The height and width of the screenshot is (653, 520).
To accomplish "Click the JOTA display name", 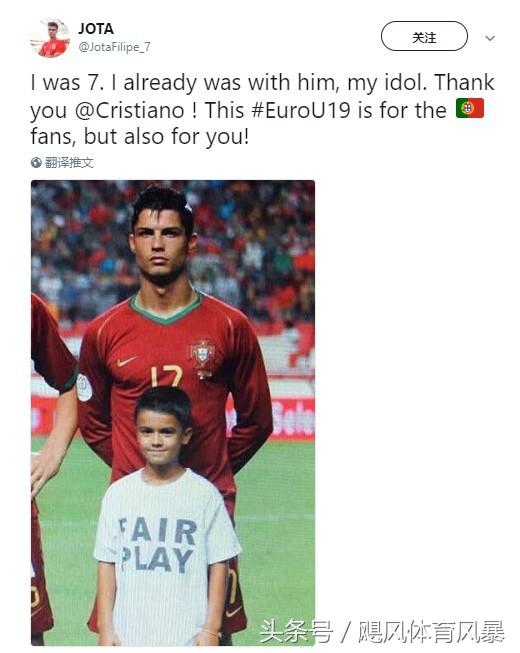I will coord(96,29).
